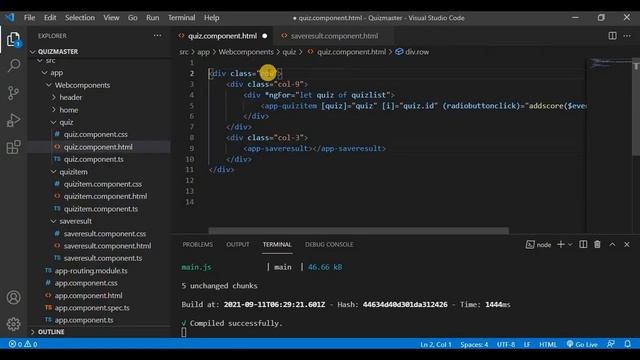Click Ln 2, Col 1 status entry
Viewport: 640px width, 360px height.
436,344
